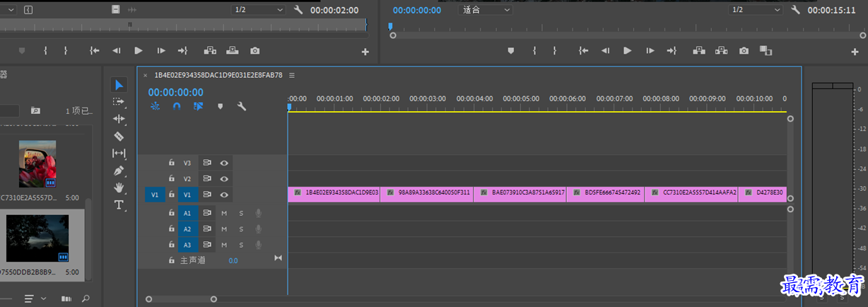Step forward one frame in program monitor
868x307 pixels.
[650, 50]
